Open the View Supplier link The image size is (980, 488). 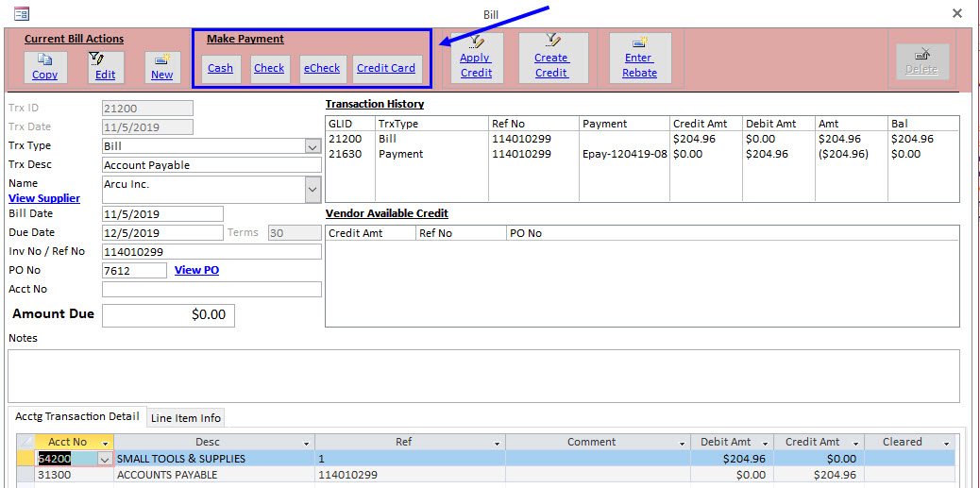(x=44, y=198)
